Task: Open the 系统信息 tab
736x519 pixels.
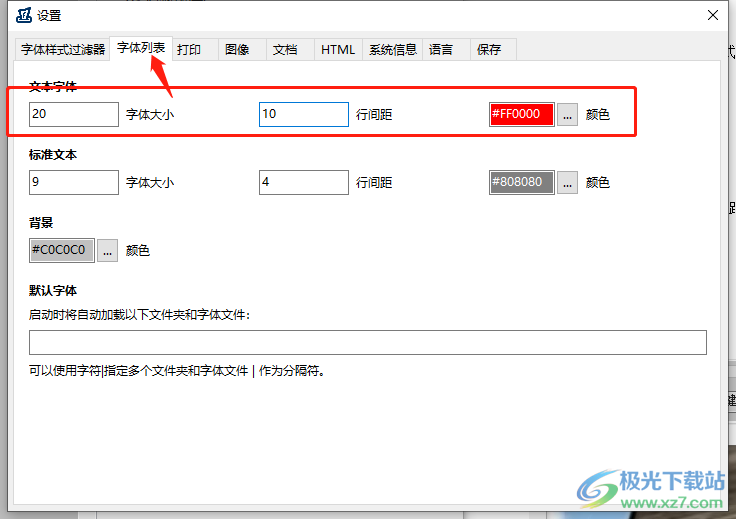Action: (x=393, y=50)
